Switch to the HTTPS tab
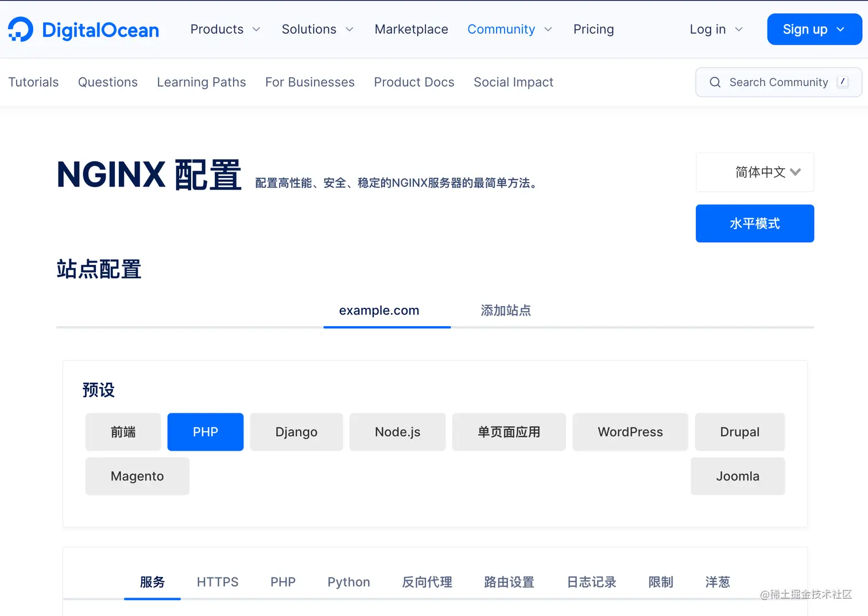Image resolution: width=868 pixels, height=616 pixels. 218,582
